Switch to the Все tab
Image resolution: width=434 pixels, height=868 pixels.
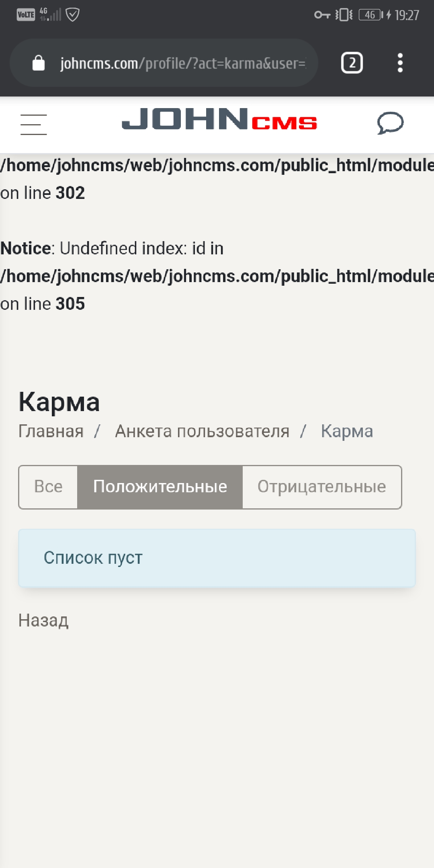point(48,487)
